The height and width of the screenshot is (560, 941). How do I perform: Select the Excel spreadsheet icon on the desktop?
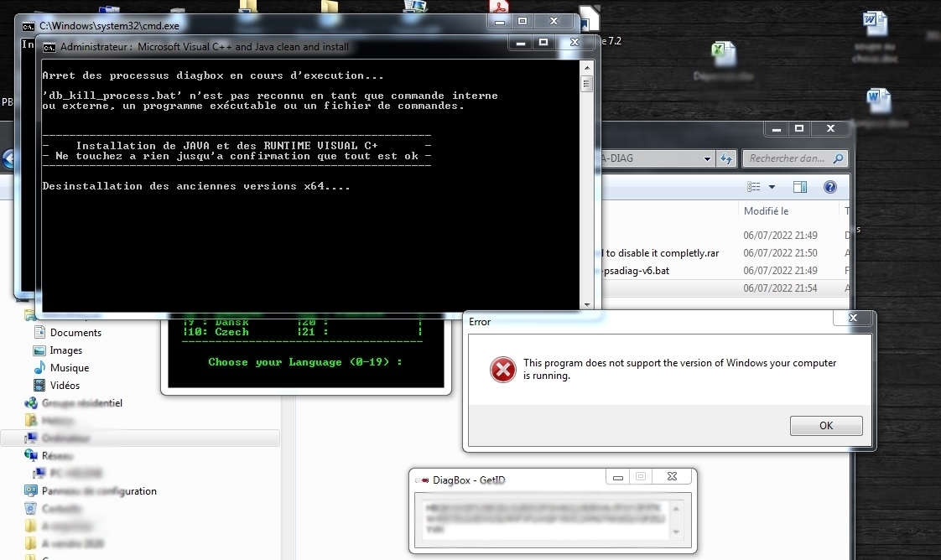[723, 54]
